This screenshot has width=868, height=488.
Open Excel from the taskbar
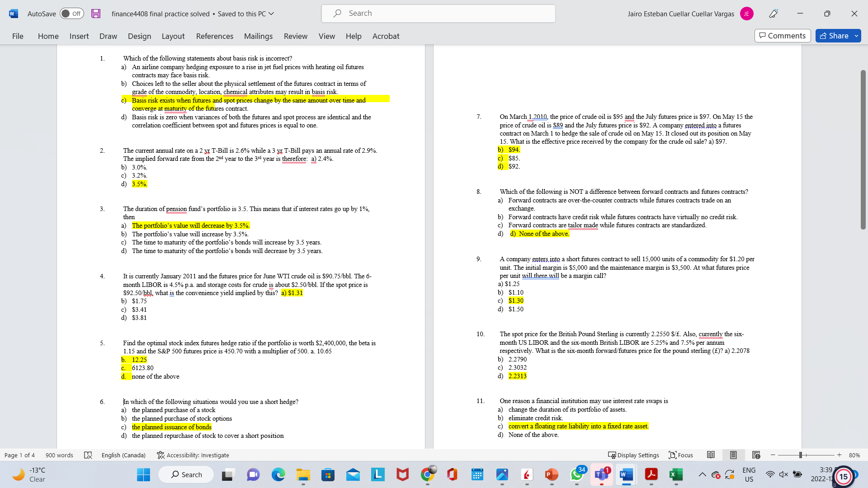click(676, 474)
